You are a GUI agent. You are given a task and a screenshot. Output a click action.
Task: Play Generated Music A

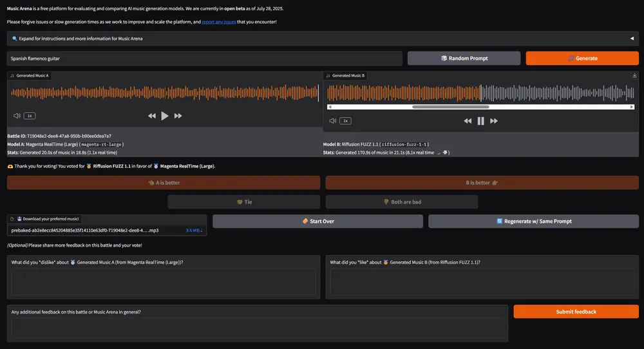(165, 116)
